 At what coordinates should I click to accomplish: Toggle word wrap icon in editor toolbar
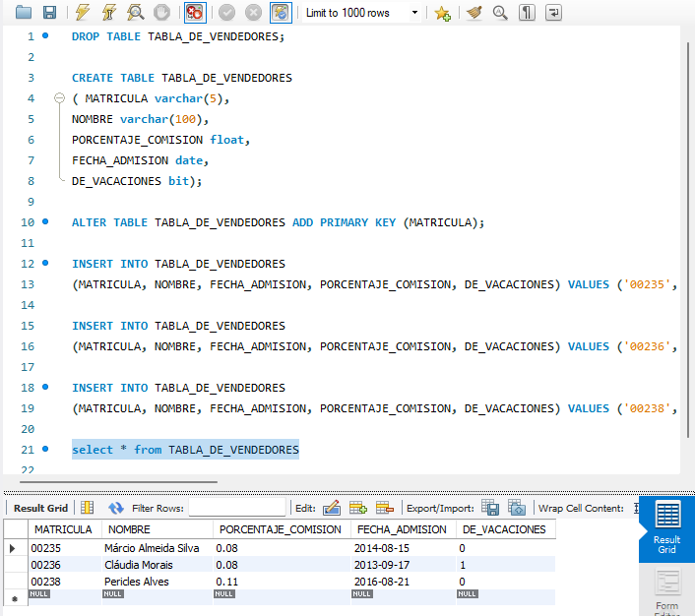coord(553,13)
